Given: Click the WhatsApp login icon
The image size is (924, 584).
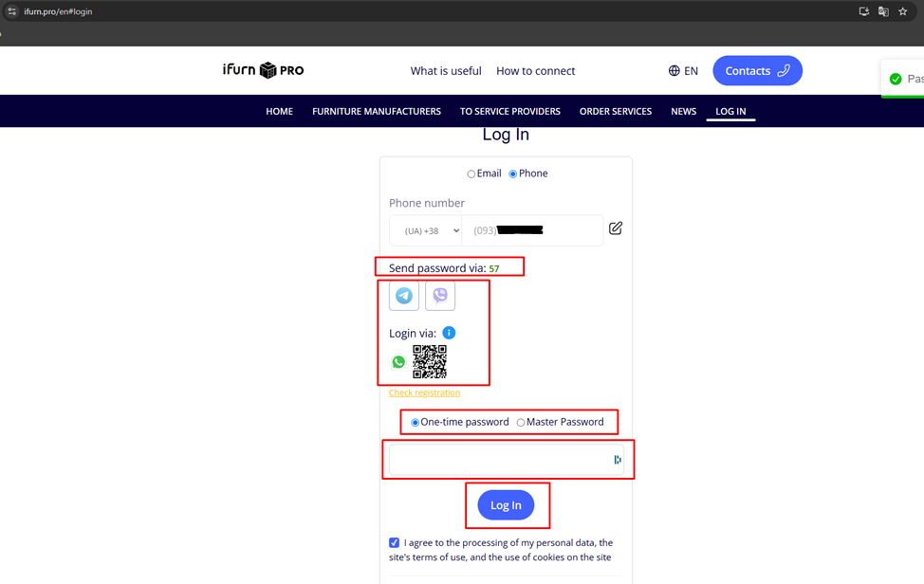Looking at the screenshot, I should [x=398, y=362].
